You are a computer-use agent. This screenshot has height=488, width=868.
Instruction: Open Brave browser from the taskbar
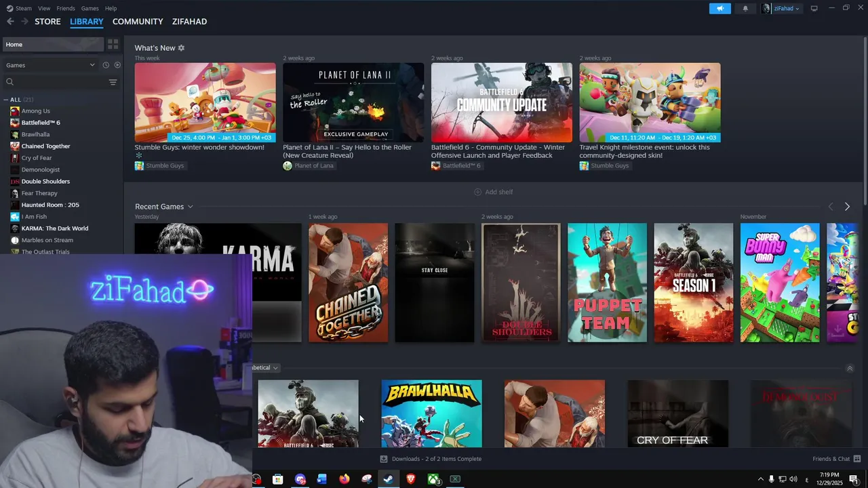coord(410,479)
